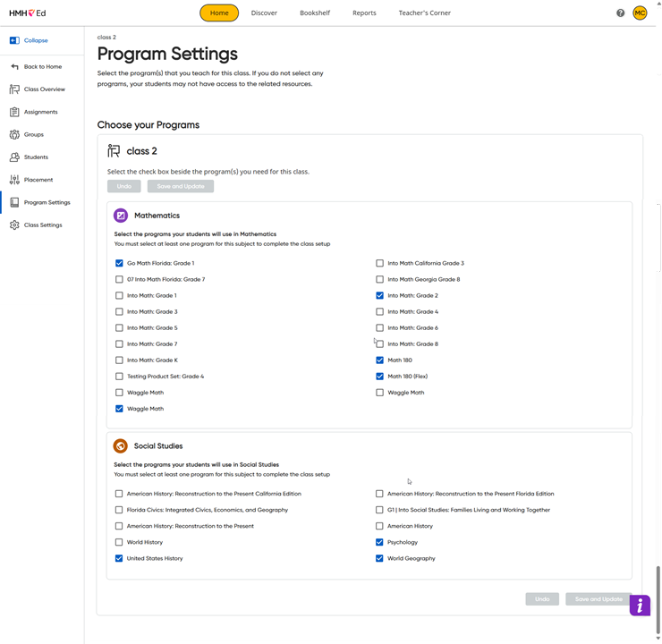662x644 pixels.
Task: Check the World History checkbox
Action: (119, 542)
